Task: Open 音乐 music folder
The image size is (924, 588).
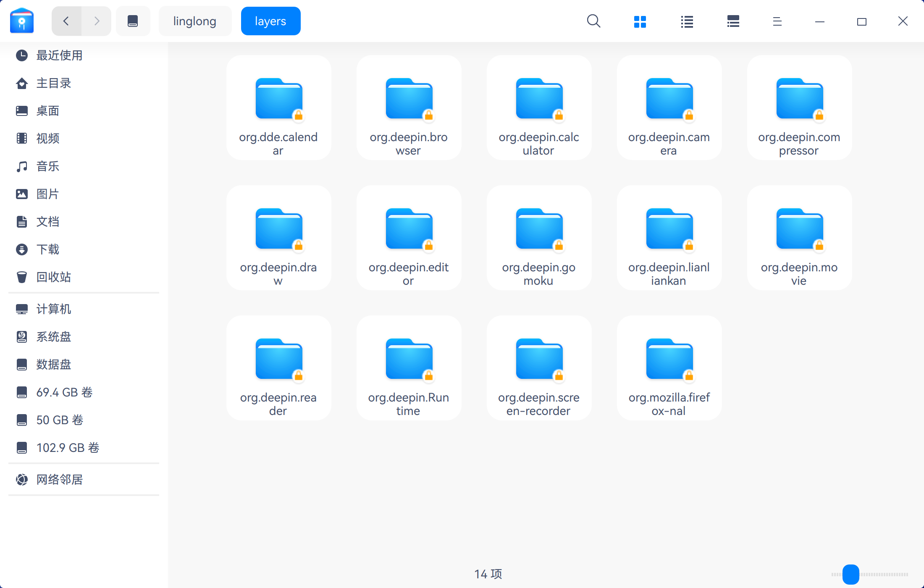Action: click(x=48, y=166)
